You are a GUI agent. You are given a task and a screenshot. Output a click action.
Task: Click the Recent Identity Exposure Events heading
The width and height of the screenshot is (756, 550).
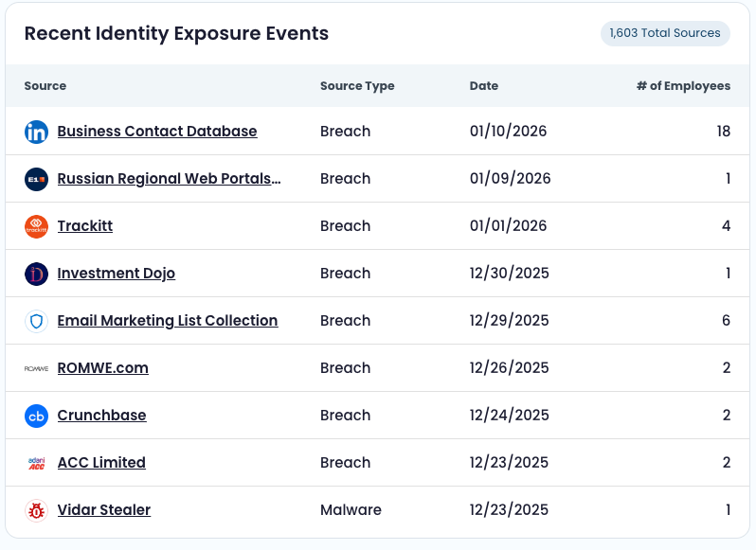tap(176, 33)
